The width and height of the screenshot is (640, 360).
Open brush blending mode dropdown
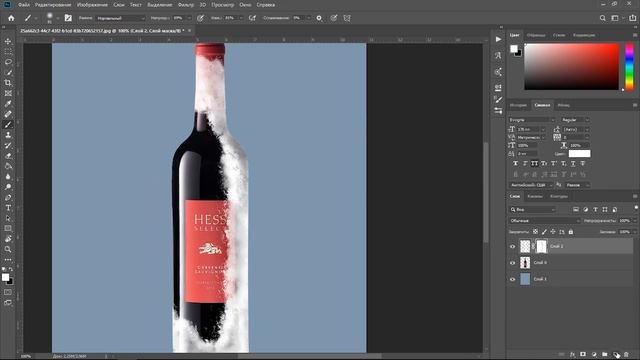pos(120,18)
